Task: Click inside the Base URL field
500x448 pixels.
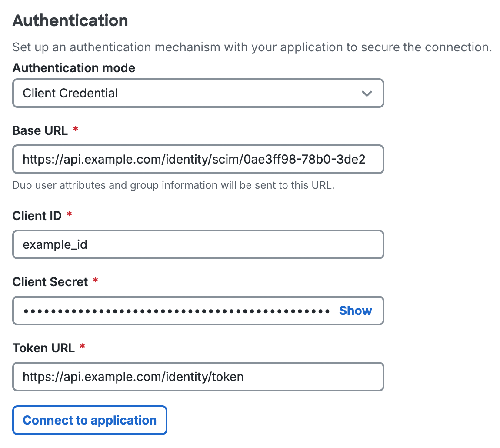Action: coord(198,159)
